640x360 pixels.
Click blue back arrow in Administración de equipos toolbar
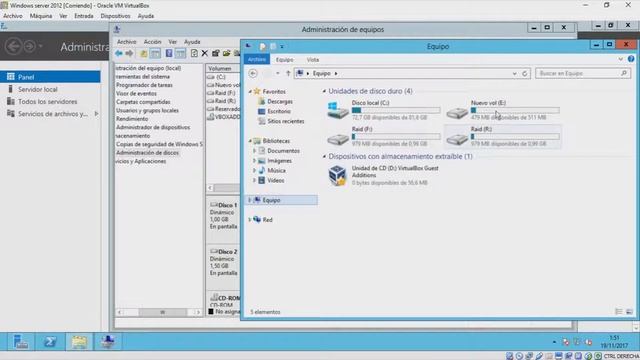[119, 53]
